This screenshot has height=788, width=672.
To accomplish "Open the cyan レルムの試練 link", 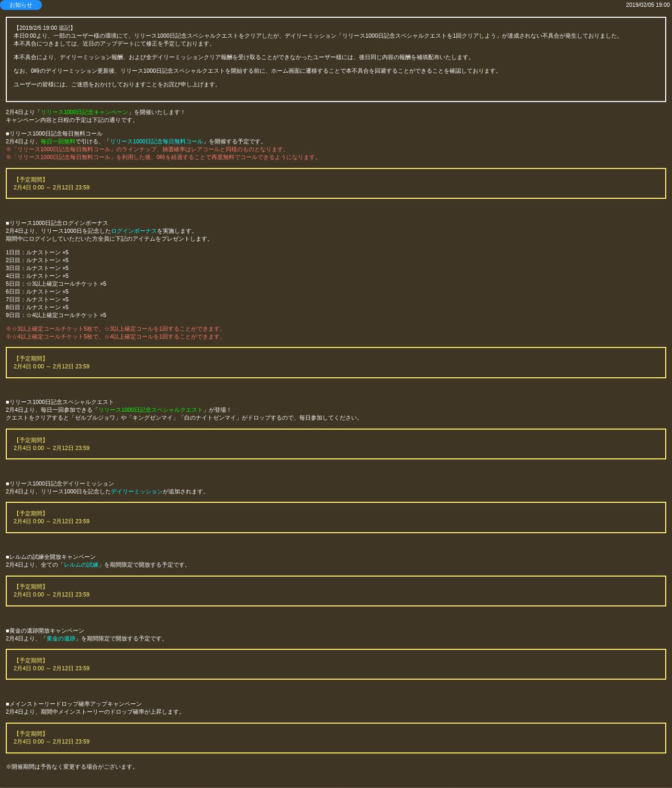I will pyautogui.click(x=81, y=565).
